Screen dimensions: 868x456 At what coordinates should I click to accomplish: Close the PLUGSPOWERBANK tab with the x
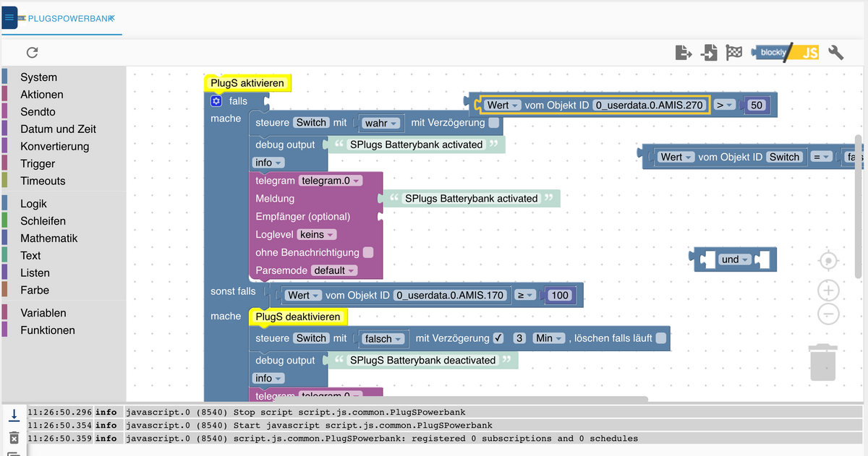tap(111, 18)
